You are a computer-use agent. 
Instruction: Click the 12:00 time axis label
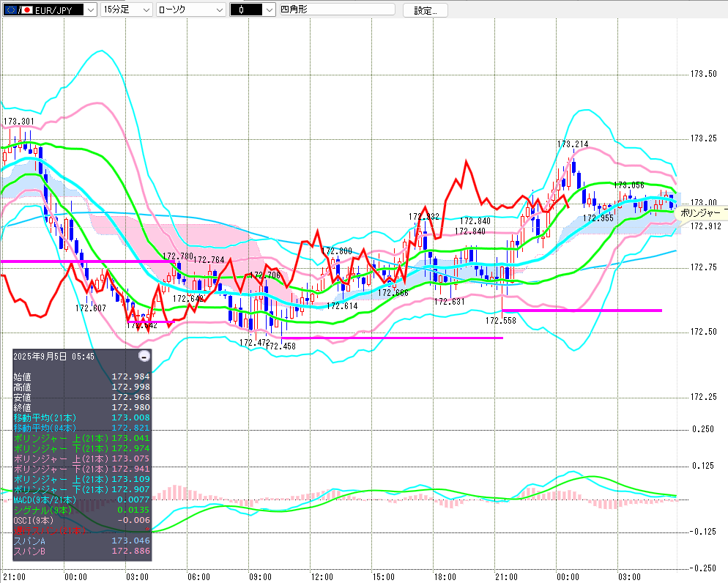(322, 577)
